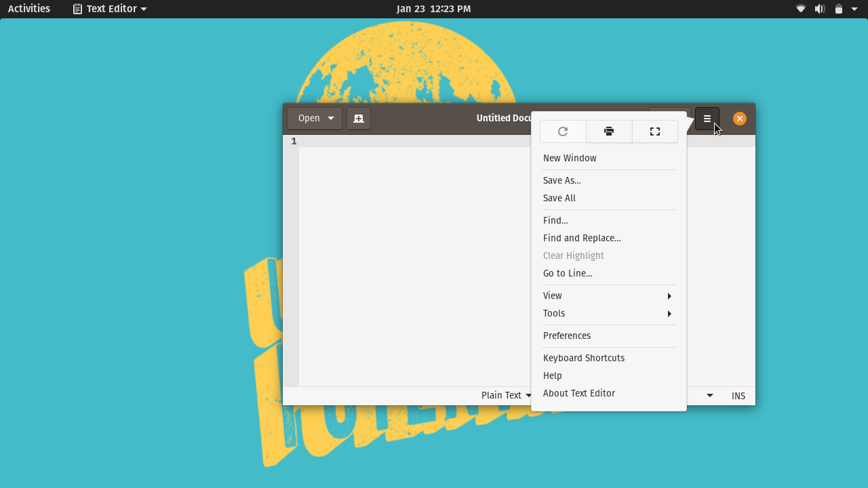Toggle the INS insert mode indicator
This screenshot has height=488, width=868.
738,396
